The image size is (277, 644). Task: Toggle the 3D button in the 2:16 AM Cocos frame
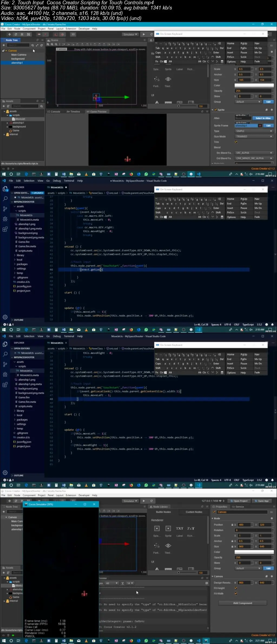pos(73,34)
